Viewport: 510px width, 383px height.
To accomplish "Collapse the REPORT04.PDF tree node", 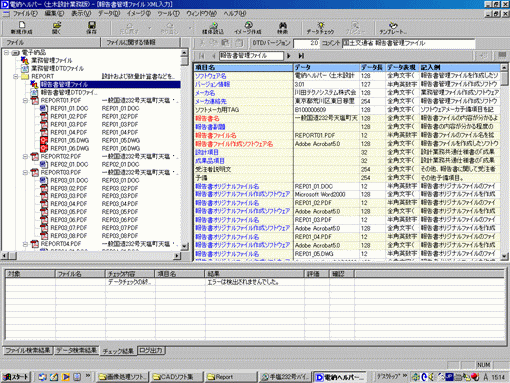I will [x=25, y=244].
